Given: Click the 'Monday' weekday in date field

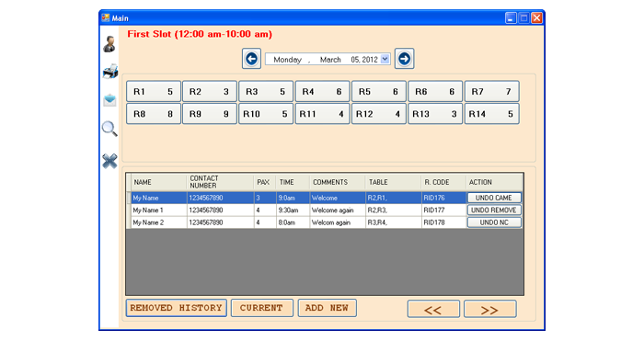Looking at the screenshot, I should pos(287,60).
